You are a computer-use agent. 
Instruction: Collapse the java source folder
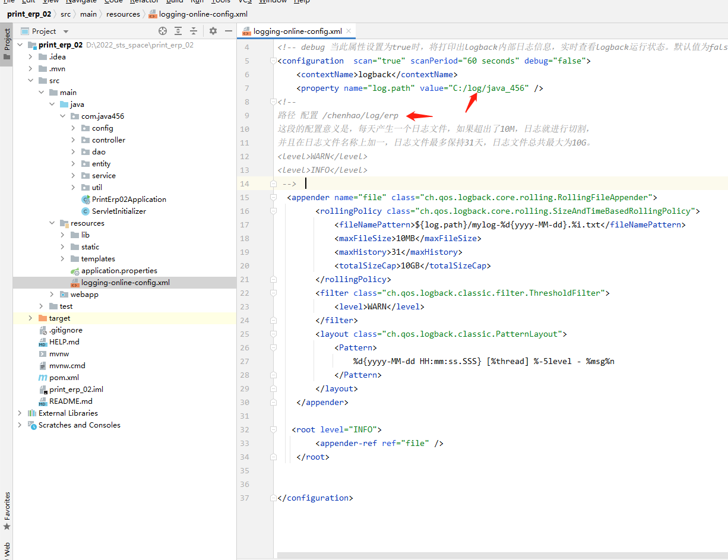(52, 105)
